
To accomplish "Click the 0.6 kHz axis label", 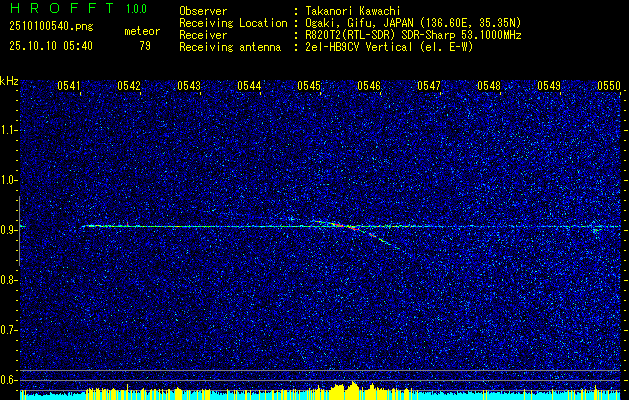I will click(8, 380).
